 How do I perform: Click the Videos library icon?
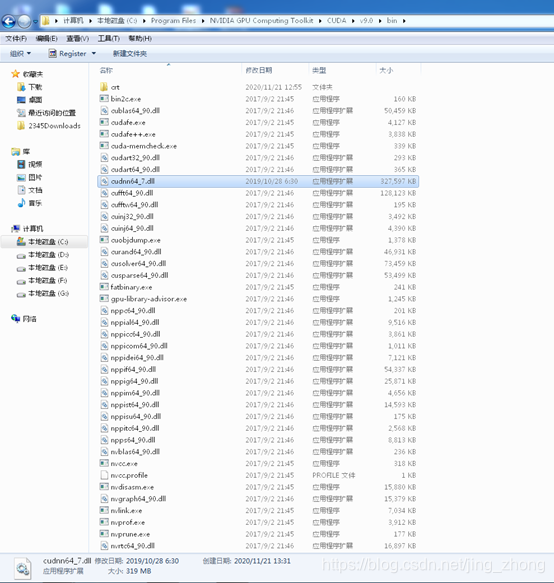21,164
